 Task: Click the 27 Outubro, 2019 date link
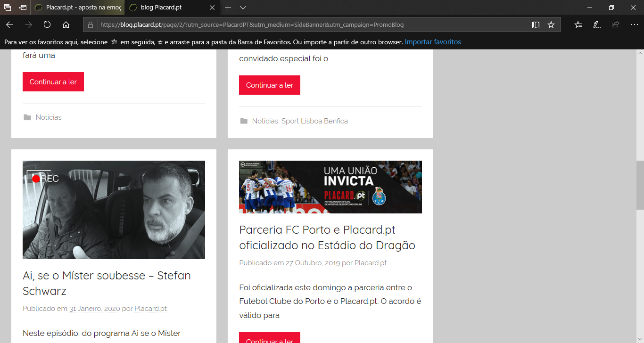314,263
